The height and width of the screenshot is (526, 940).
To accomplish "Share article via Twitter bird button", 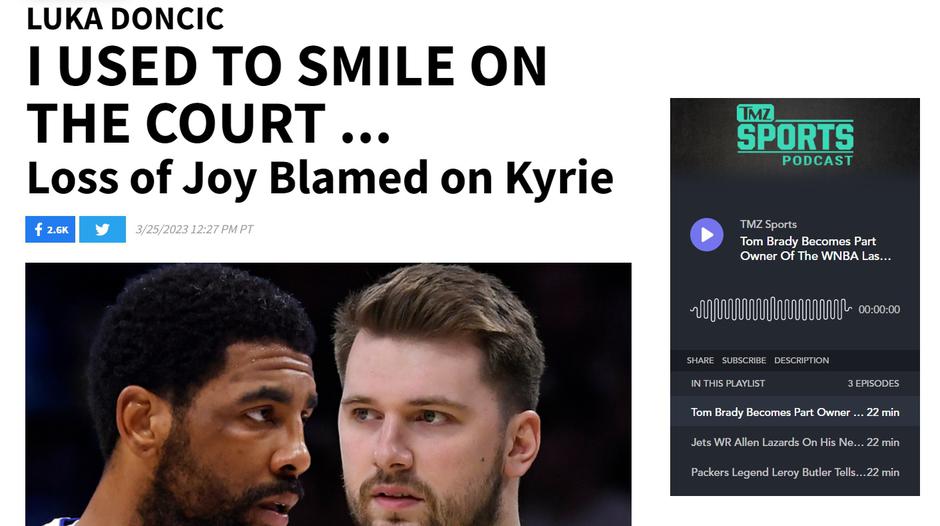I will [103, 229].
